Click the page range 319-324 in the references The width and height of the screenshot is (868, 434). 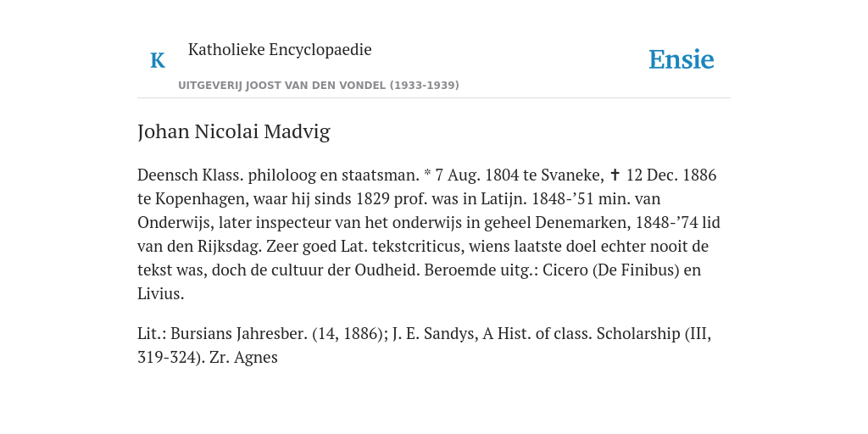[167, 358]
